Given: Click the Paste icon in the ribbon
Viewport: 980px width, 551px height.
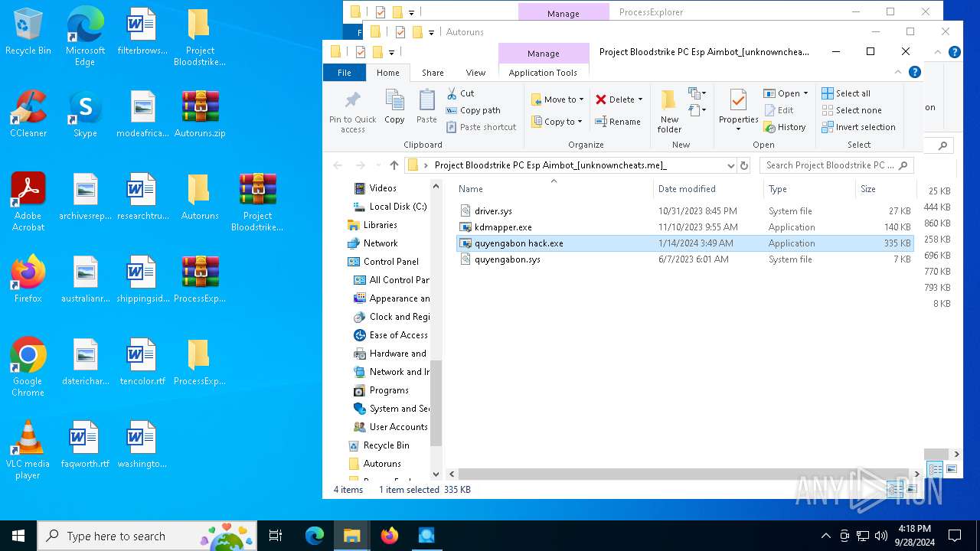Looking at the screenshot, I should (426, 106).
